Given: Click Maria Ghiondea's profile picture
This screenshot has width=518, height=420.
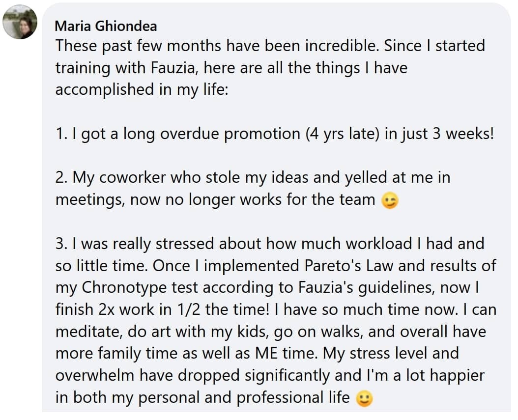Looking at the screenshot, I should (20, 23).
